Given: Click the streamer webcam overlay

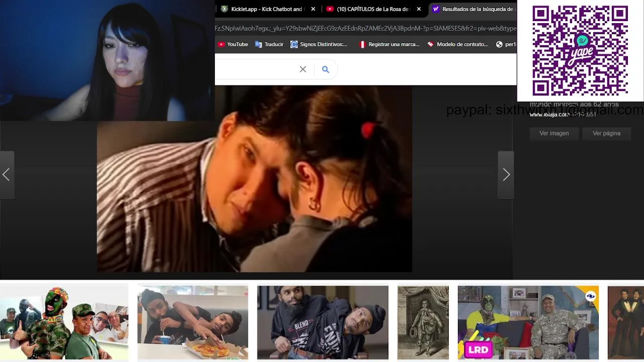Looking at the screenshot, I should [107, 60].
